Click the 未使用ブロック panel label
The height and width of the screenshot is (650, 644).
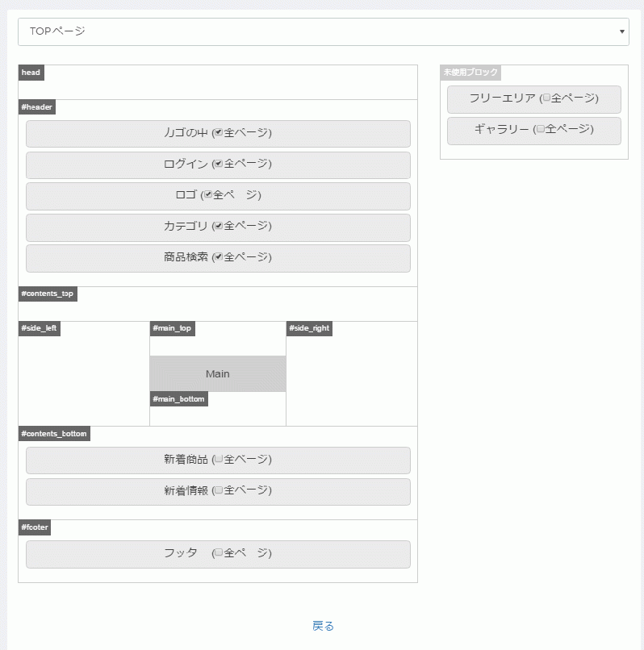[470, 73]
